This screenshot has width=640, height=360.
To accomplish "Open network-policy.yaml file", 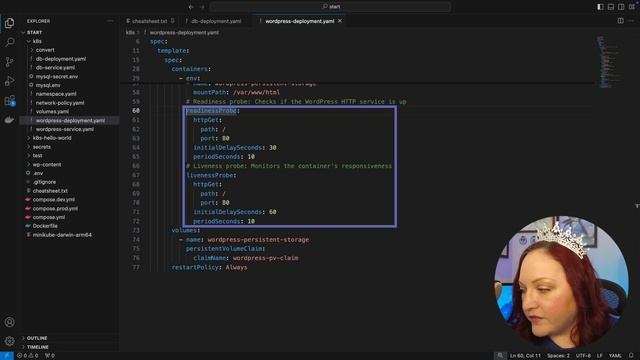I will pyautogui.click(x=60, y=103).
